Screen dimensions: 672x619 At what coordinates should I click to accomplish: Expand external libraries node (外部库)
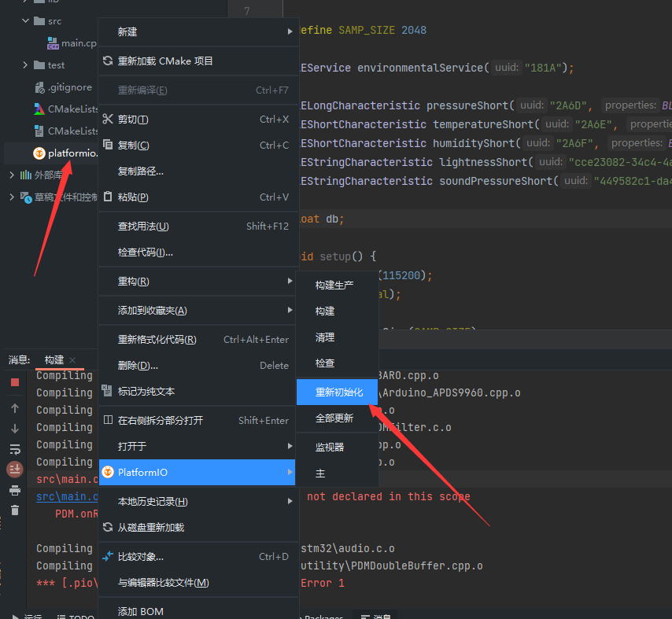(x=12, y=175)
